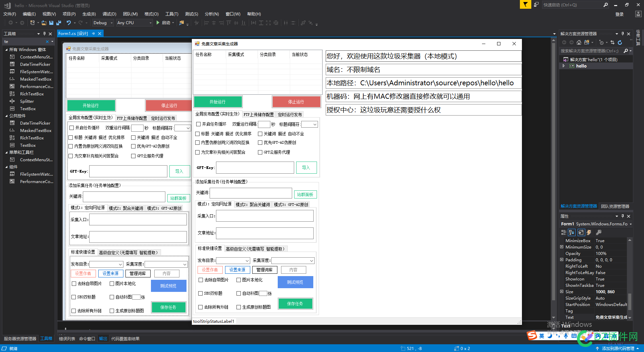644x352 pixels.
Task: Check 开启任务循环 in the running app window
Action: coord(198,124)
